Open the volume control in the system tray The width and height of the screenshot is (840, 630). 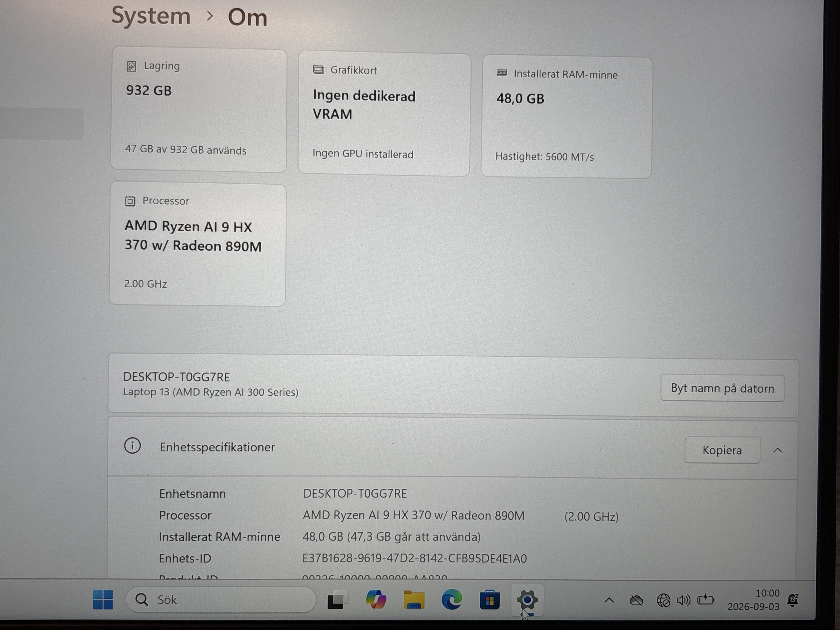pyautogui.click(x=684, y=600)
